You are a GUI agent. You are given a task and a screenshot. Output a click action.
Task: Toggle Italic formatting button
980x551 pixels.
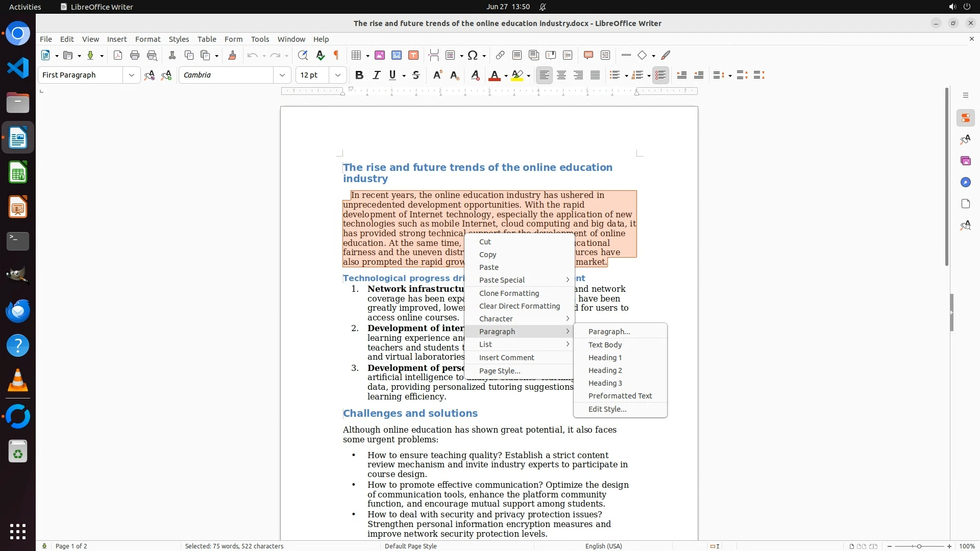pos(377,75)
